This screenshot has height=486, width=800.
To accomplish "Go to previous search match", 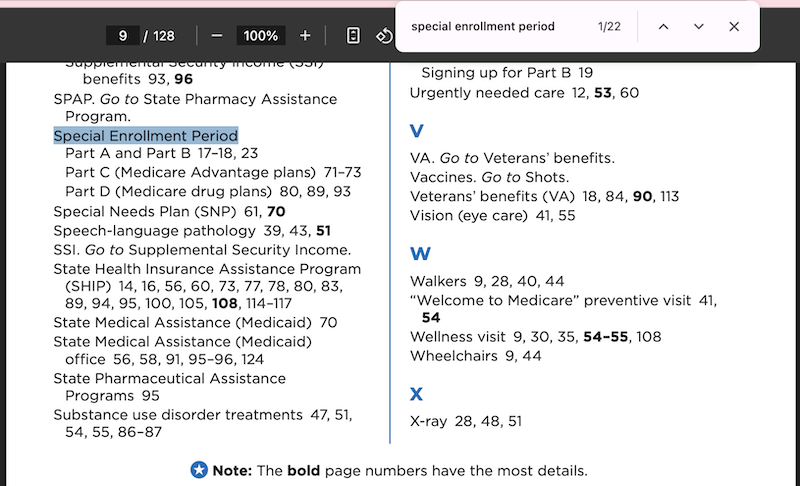I will coord(663,27).
